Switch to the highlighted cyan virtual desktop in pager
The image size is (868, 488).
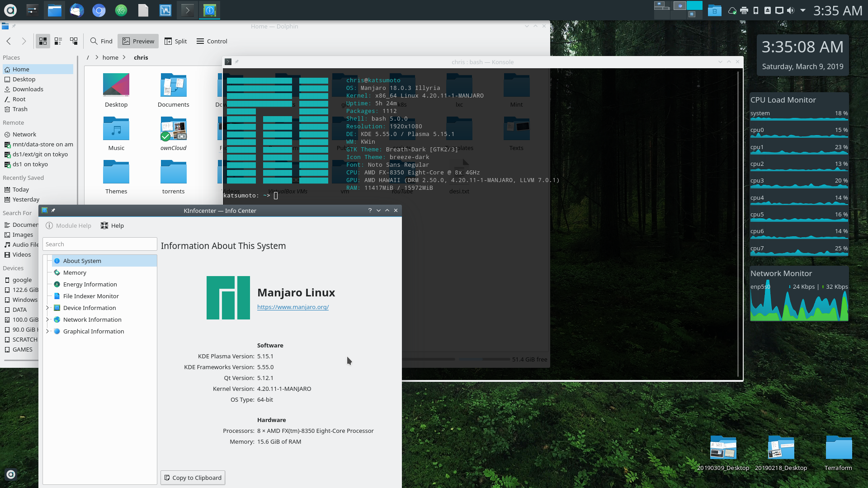tap(694, 5)
